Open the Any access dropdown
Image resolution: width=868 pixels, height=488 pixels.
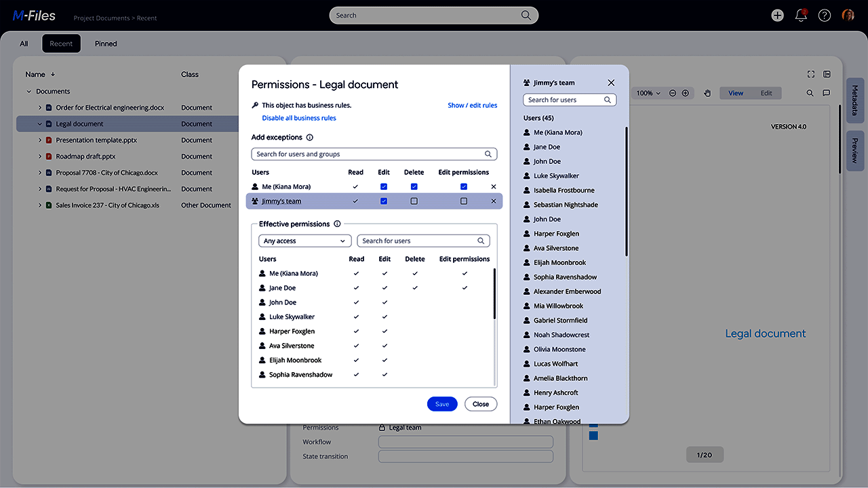point(304,241)
